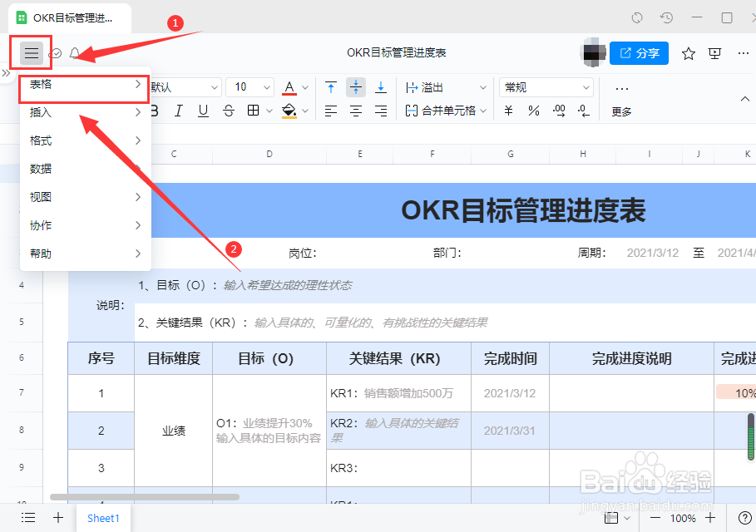Open the 表格 menu item
The height and width of the screenshot is (532, 756).
pyautogui.click(x=85, y=85)
